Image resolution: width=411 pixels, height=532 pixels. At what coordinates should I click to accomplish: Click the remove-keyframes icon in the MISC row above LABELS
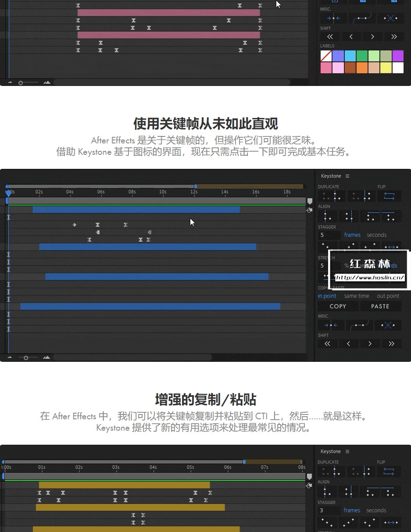point(390,18)
